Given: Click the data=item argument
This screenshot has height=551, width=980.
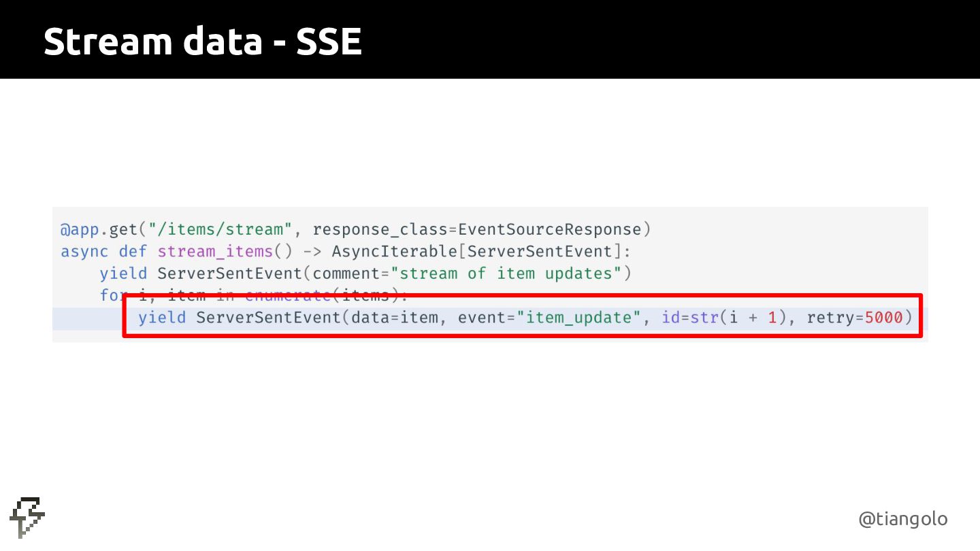Looking at the screenshot, I should point(395,317).
